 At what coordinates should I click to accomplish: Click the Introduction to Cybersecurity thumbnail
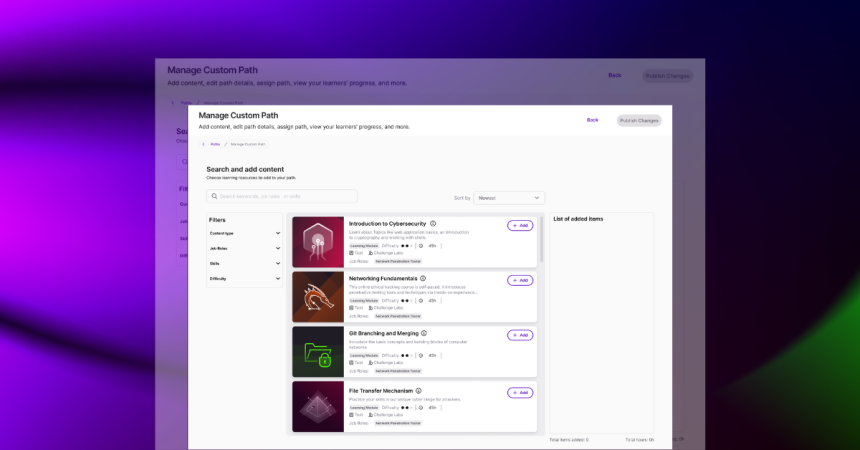click(318, 242)
